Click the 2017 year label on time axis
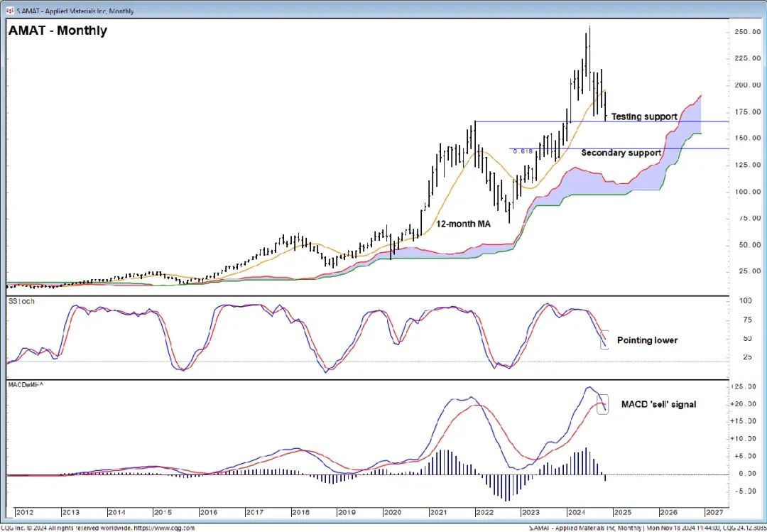Screen dimensions: 767x532 tap(254, 512)
